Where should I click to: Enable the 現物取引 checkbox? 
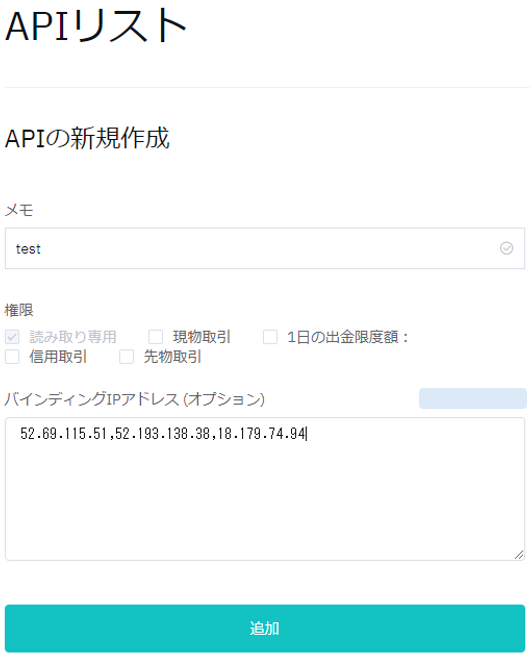[156, 337]
